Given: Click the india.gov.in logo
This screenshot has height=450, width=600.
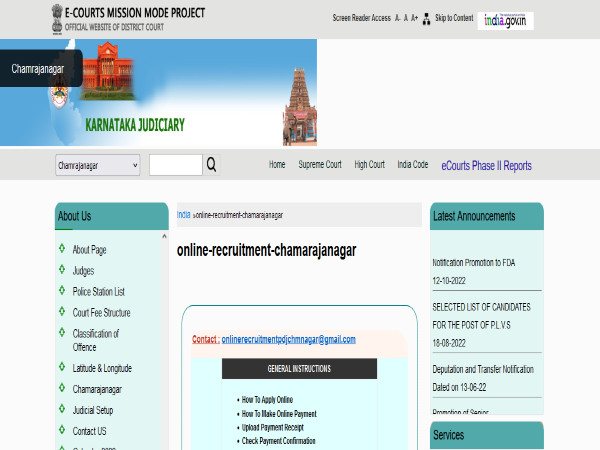Looking at the screenshot, I should tap(507, 20).
